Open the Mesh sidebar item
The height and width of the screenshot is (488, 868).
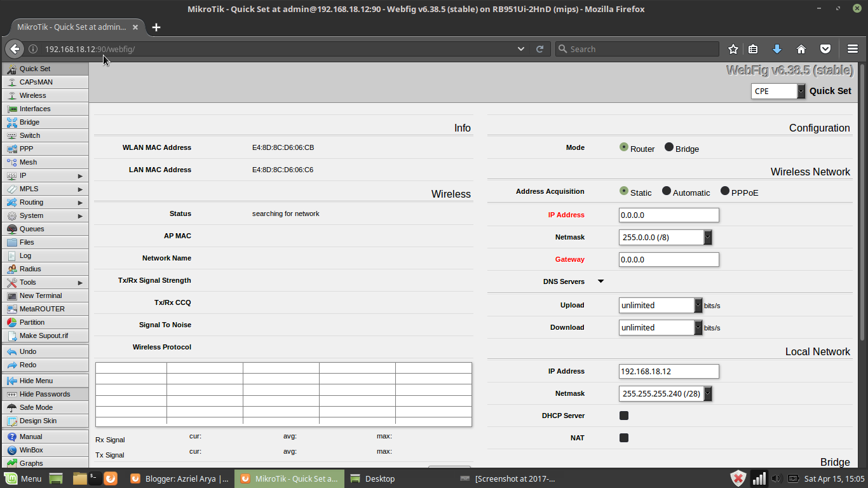pos(44,162)
